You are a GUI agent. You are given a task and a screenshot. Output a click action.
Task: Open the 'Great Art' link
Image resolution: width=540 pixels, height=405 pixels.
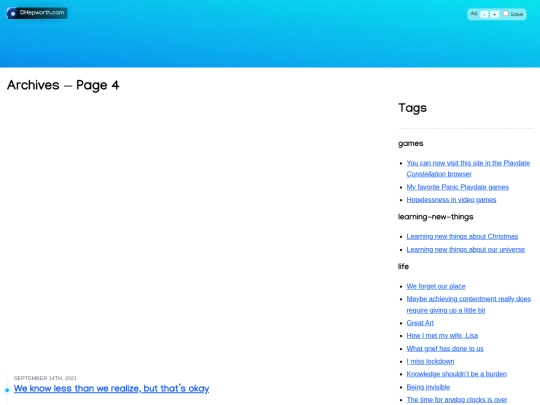420,323
